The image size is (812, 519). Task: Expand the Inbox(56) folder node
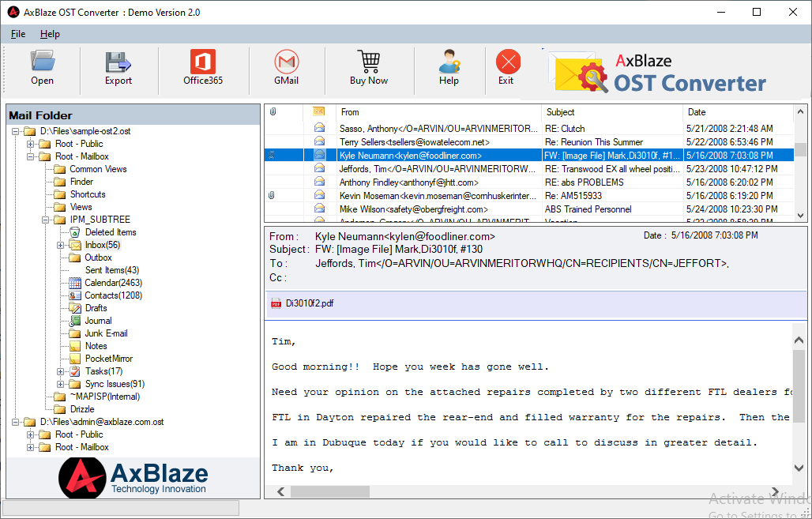pyautogui.click(x=61, y=245)
